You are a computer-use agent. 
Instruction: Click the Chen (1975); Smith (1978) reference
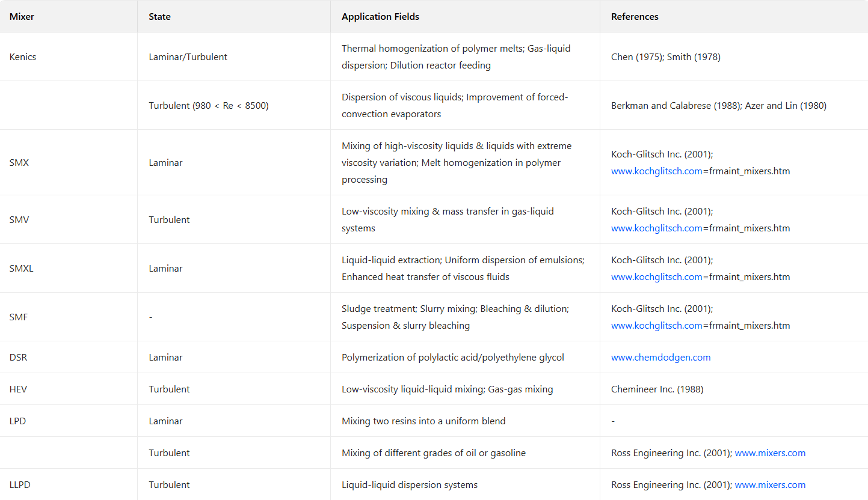click(665, 57)
